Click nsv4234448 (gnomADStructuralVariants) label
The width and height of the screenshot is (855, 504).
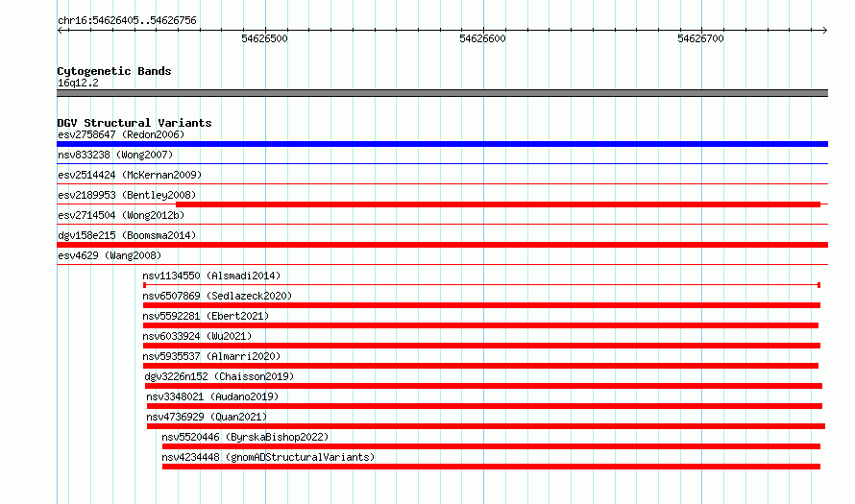click(268, 457)
